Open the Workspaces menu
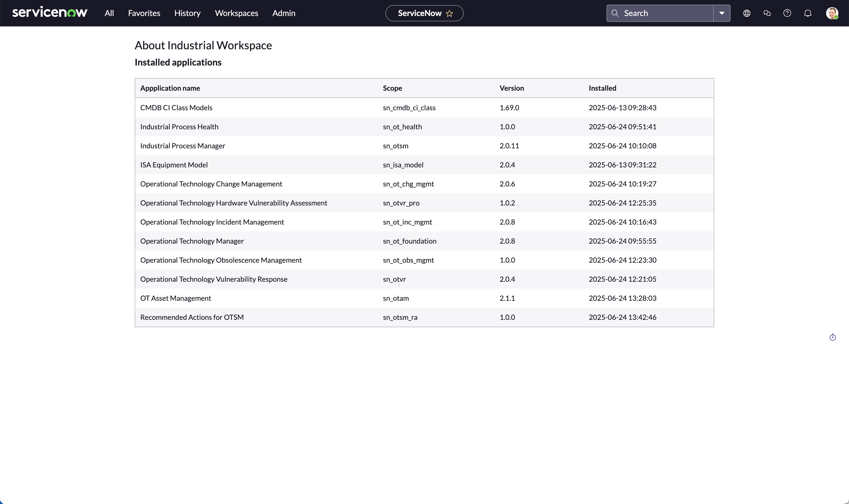The width and height of the screenshot is (849, 504). tap(236, 13)
